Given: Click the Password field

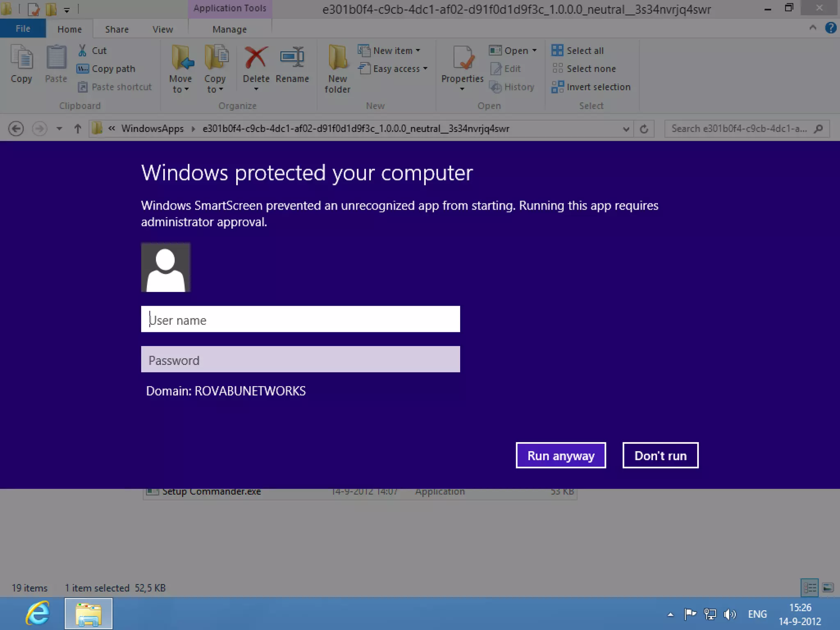Looking at the screenshot, I should [x=300, y=359].
